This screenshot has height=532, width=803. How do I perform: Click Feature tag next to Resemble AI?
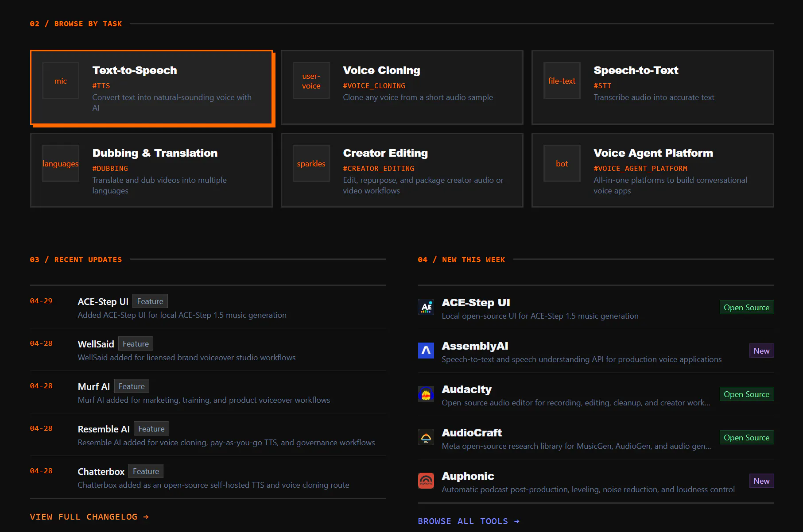[151, 429]
